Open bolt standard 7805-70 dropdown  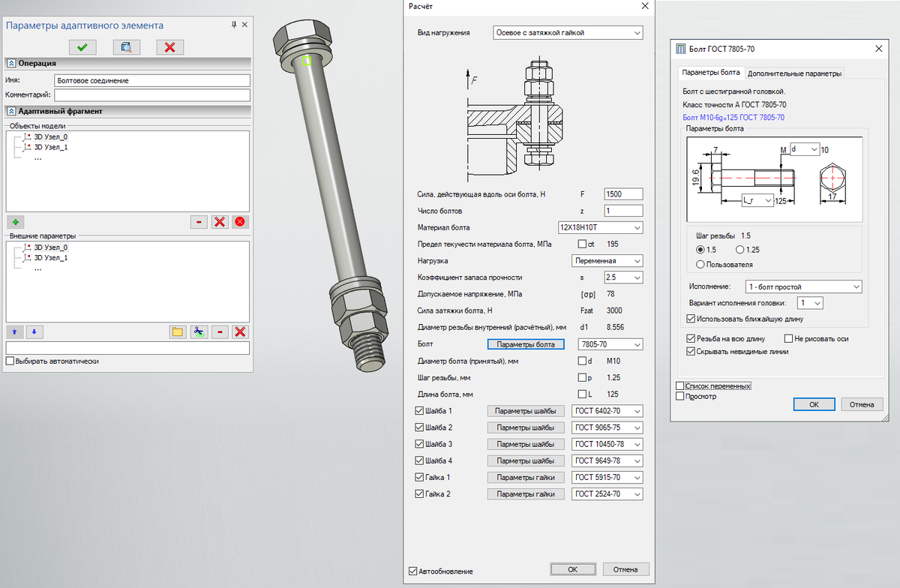pos(610,344)
